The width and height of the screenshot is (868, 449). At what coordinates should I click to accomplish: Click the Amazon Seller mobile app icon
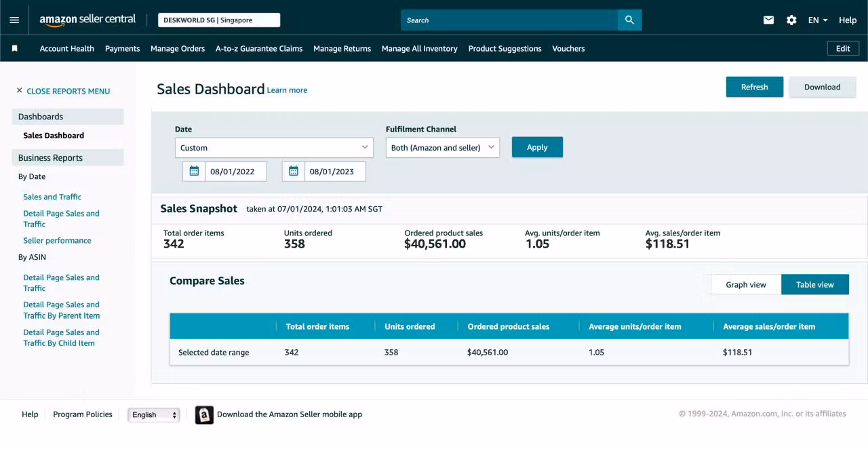(x=204, y=414)
